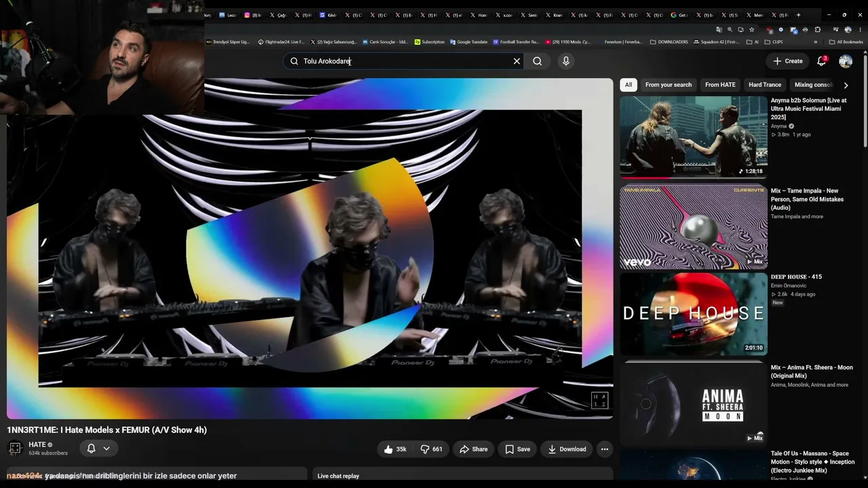Start voice search with the microphone
Image resolution: width=868 pixels, height=488 pixels.
pos(566,61)
